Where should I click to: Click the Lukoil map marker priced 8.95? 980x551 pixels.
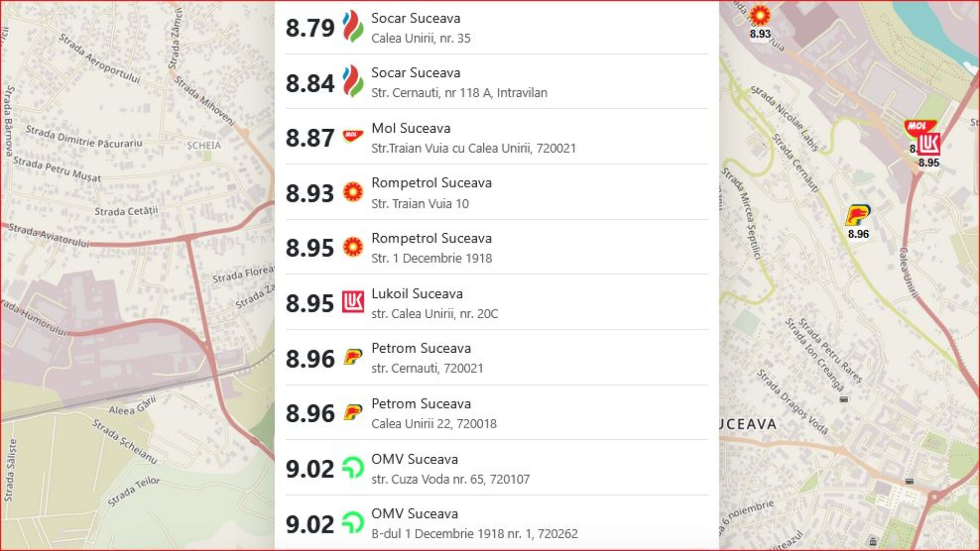tap(928, 145)
